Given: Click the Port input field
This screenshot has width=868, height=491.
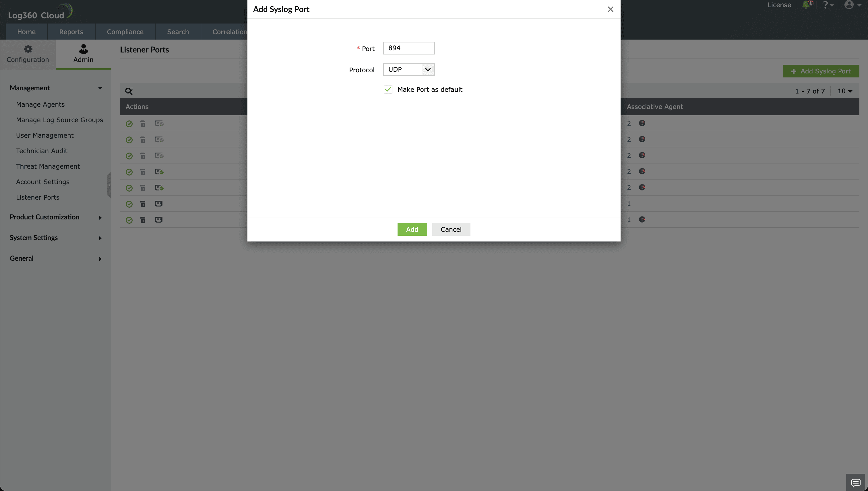Looking at the screenshot, I should (x=409, y=48).
